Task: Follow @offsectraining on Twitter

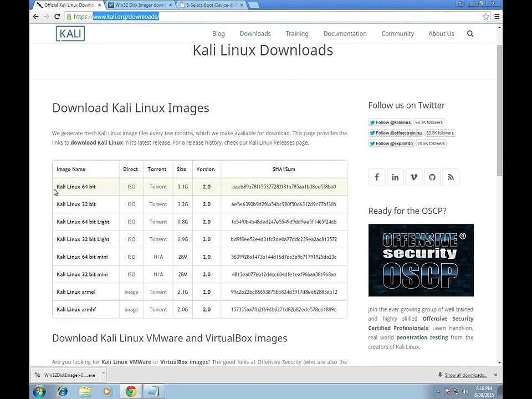Action: click(x=396, y=133)
